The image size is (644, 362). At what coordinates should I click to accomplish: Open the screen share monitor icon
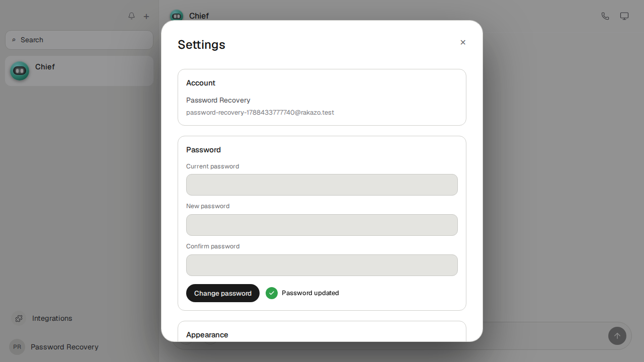pos(624,16)
